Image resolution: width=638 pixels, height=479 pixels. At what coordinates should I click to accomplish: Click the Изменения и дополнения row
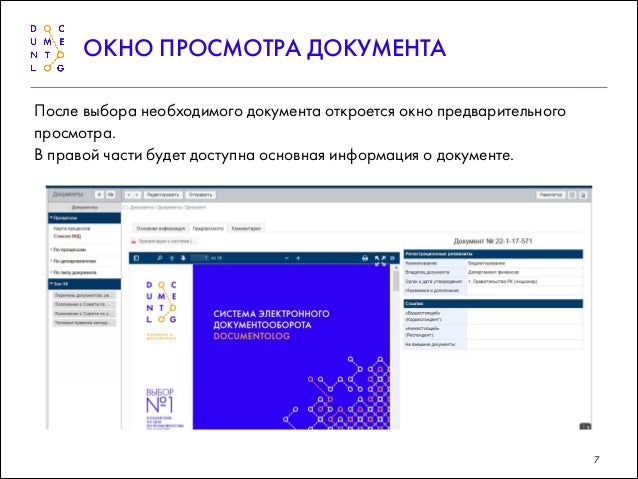[493, 291]
